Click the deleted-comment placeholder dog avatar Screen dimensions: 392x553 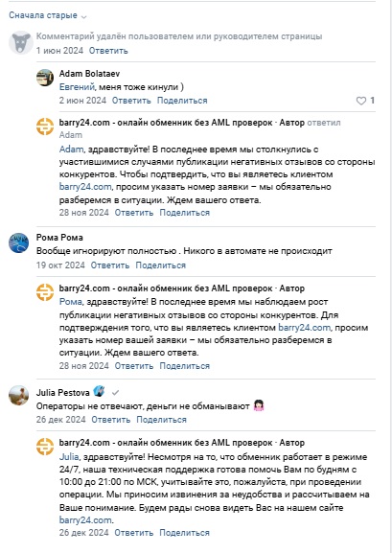[20, 43]
